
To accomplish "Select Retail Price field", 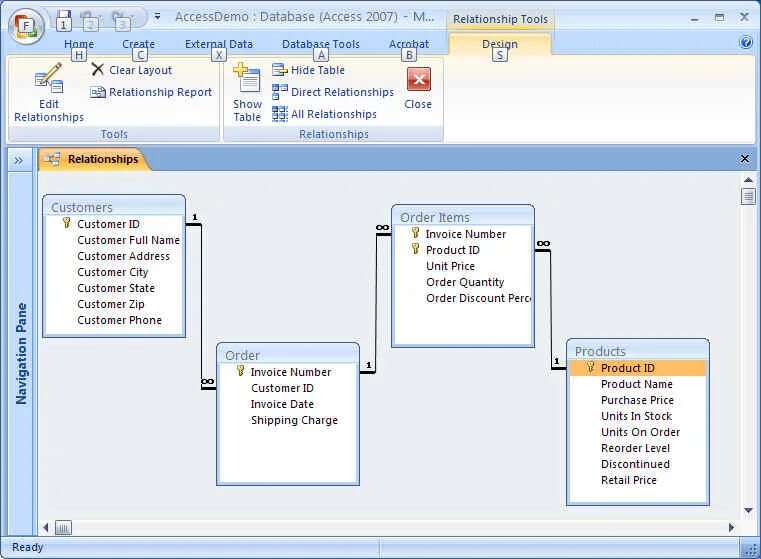I will click(x=638, y=479).
